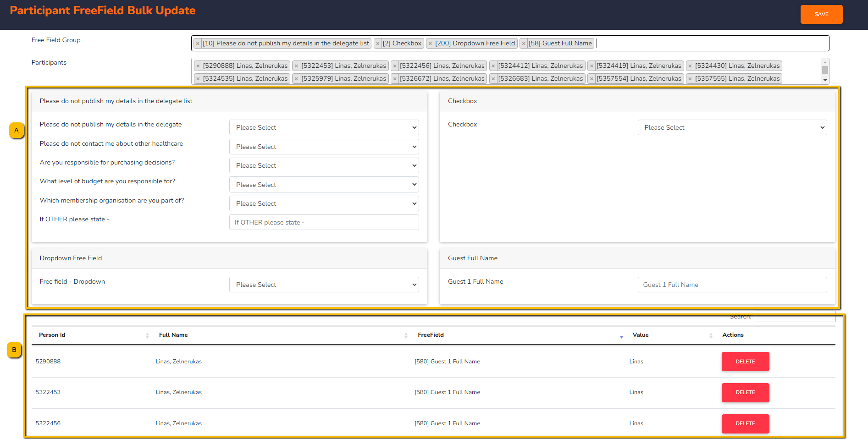
Task: Remove participant [5324430] tag from list
Action: (x=690, y=66)
